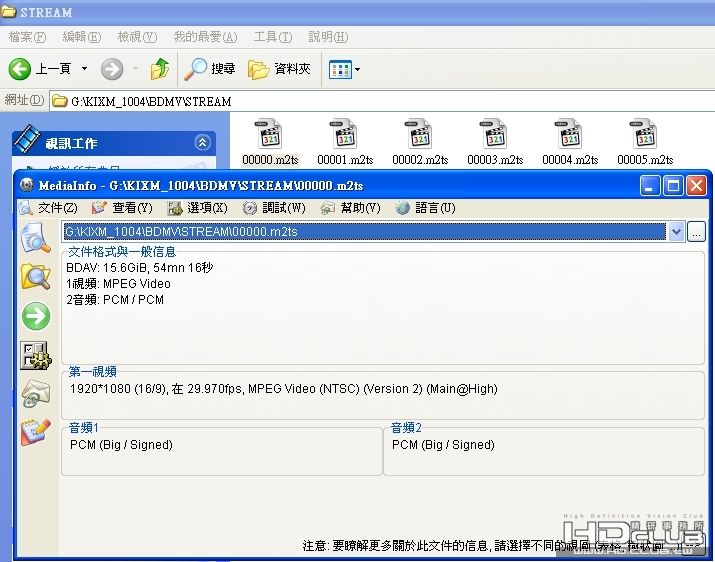Select the 00003.m2ts file in Explorer

pos(495,141)
